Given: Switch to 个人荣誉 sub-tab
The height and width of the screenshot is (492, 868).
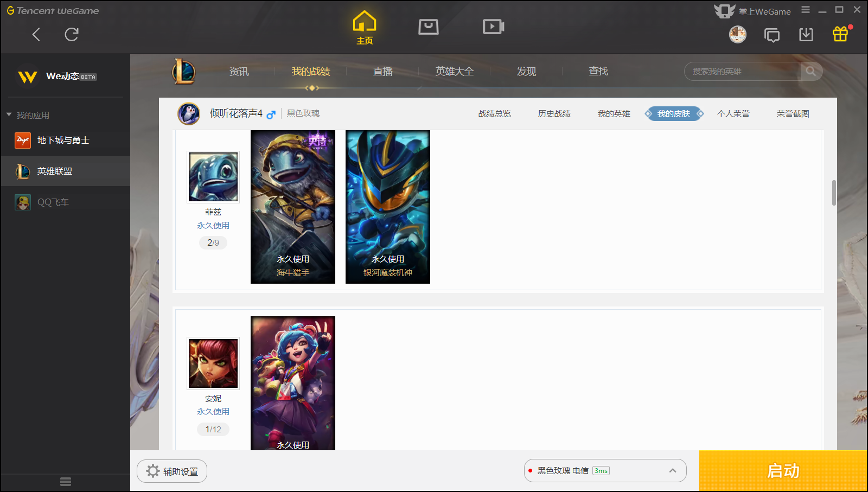Looking at the screenshot, I should (x=733, y=114).
